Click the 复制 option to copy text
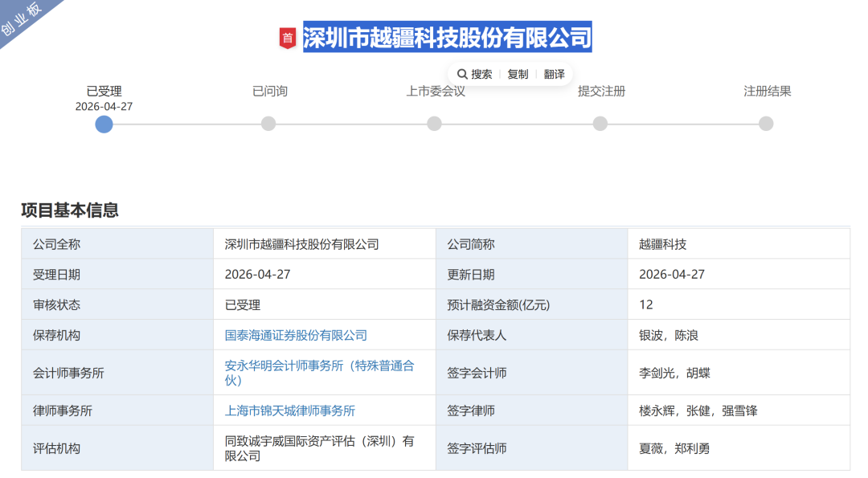The image size is (868, 478). pyautogui.click(x=518, y=73)
